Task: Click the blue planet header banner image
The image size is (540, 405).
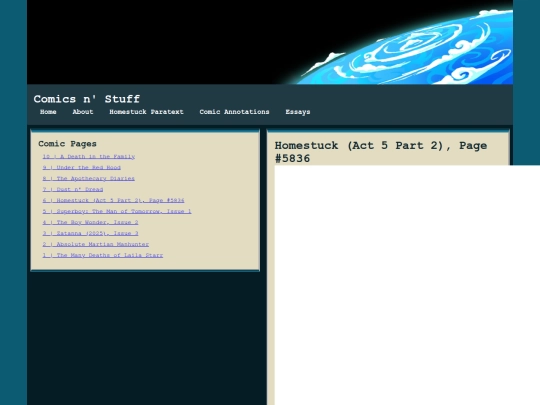Action: tap(270, 42)
